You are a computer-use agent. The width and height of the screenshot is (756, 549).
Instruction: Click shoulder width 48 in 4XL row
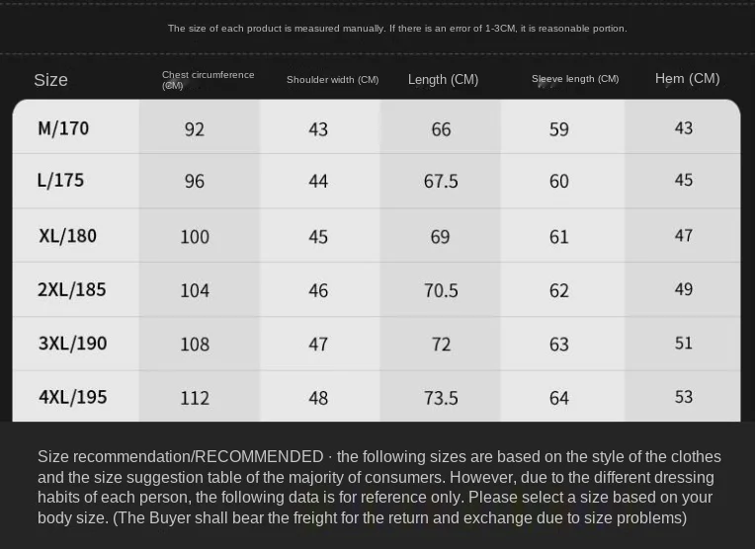(318, 398)
